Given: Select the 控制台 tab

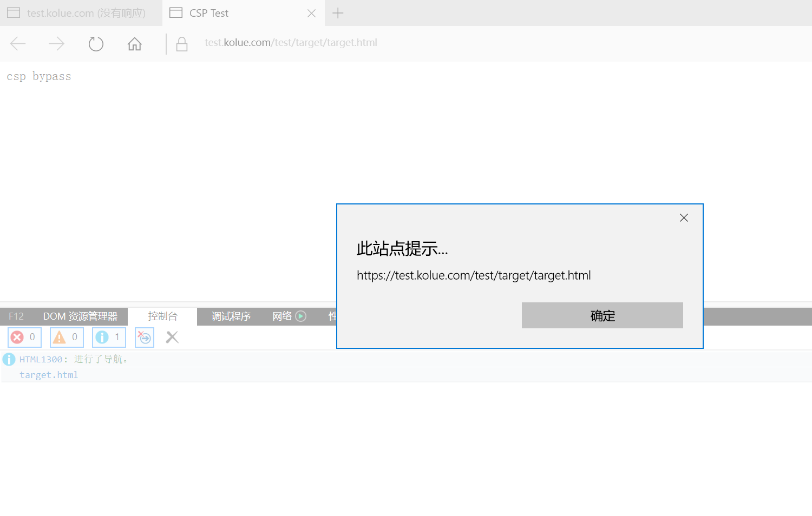Looking at the screenshot, I should point(162,316).
